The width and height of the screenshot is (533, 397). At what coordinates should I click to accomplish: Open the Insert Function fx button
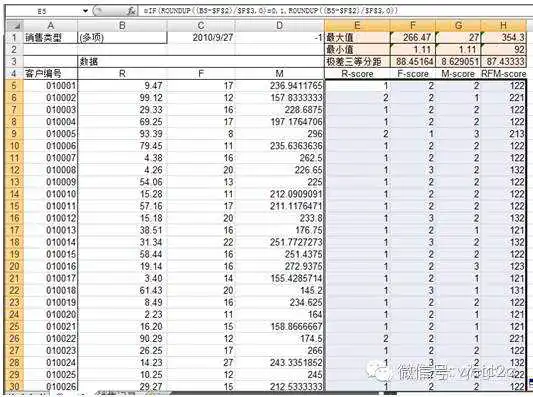[x=131, y=11]
